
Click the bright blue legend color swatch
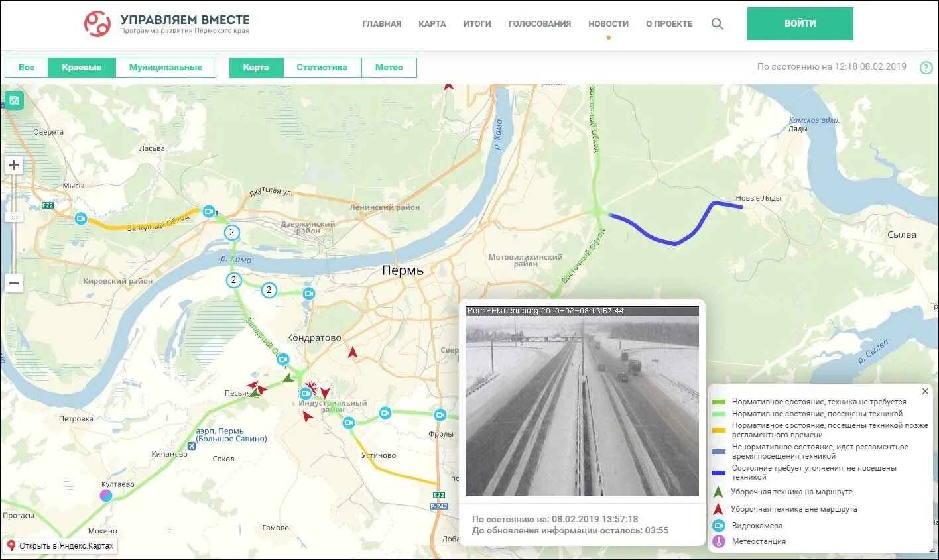pyautogui.click(x=719, y=473)
